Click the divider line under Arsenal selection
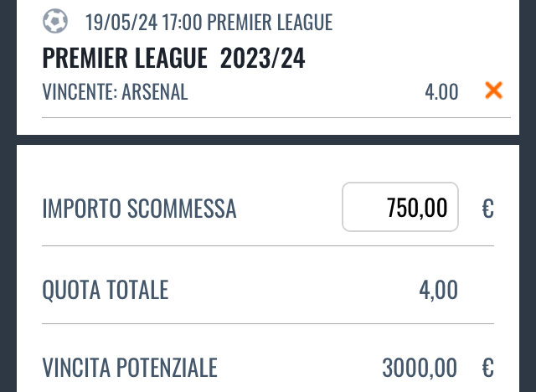Viewport: 536px width, 392px height. [276, 117]
